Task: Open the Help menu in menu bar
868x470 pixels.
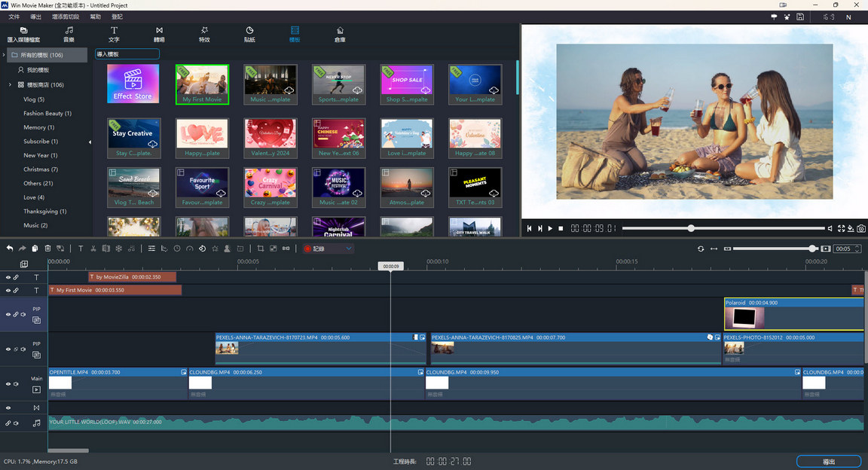Action: (x=95, y=17)
